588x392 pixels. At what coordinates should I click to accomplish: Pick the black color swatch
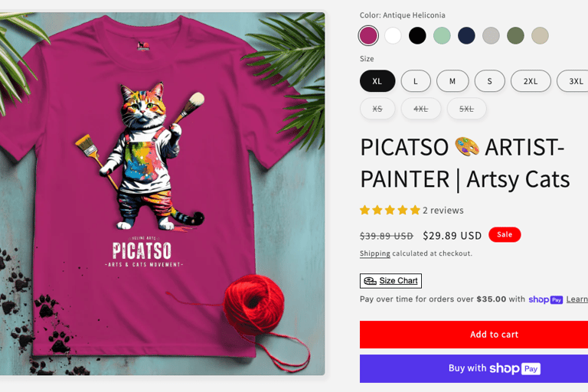[x=417, y=36]
